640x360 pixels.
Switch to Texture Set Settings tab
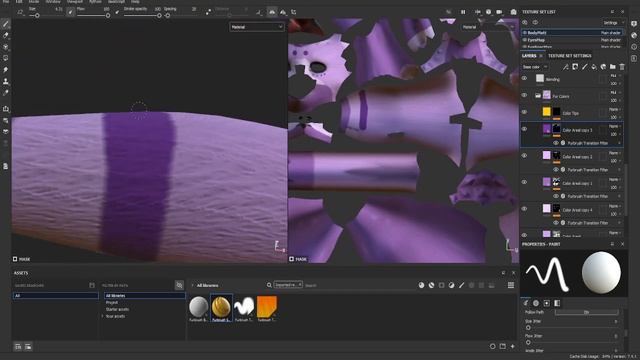pos(569,56)
